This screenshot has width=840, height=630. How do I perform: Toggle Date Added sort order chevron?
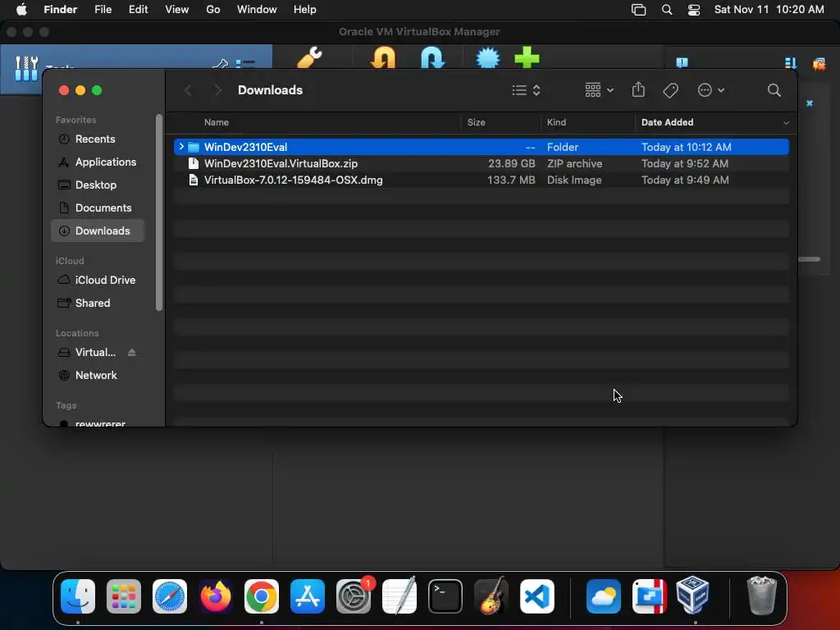click(786, 123)
